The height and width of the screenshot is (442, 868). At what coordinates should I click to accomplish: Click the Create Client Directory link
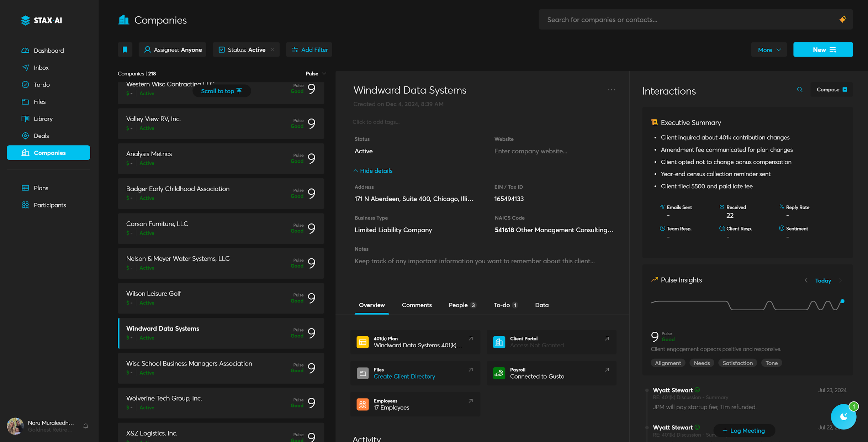pyautogui.click(x=404, y=377)
